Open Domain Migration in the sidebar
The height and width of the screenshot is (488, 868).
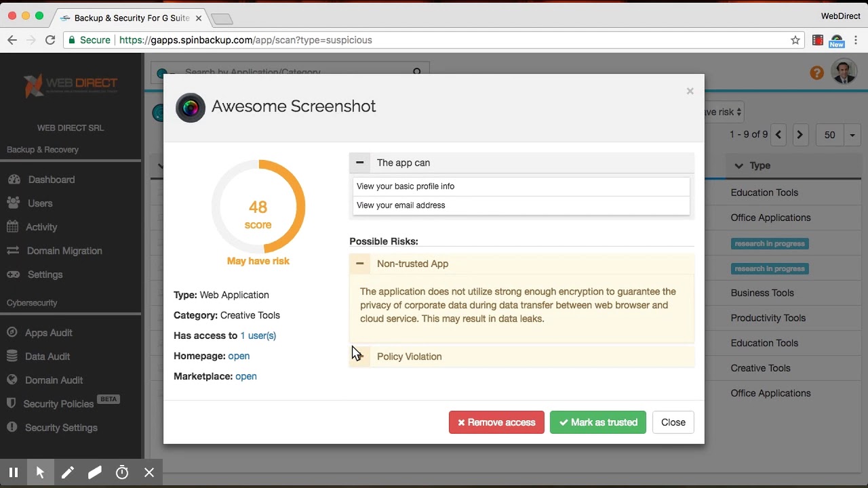tap(64, 251)
